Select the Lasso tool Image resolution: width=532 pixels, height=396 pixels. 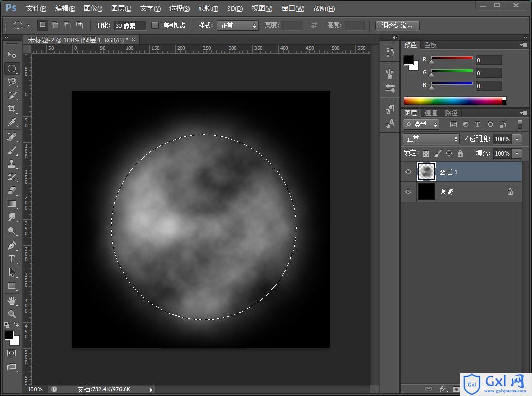[x=12, y=82]
